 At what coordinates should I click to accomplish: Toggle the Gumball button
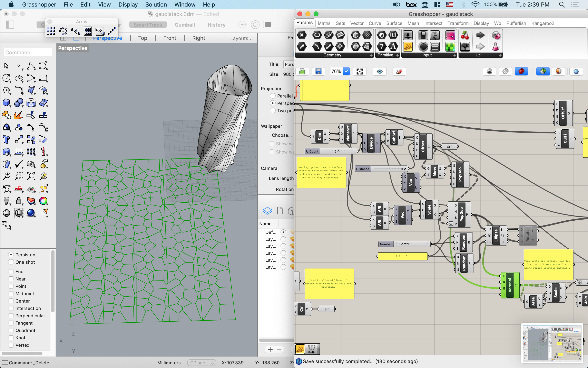185,25
